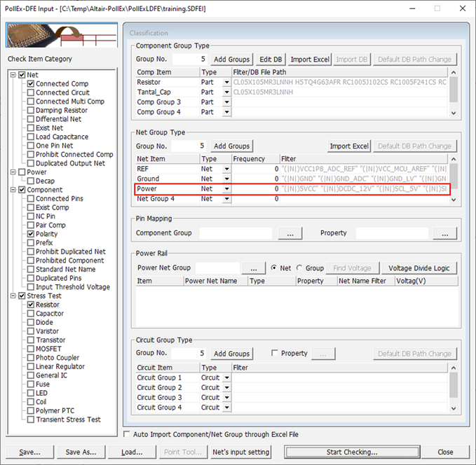
Task: Open Type dropdown for Power net row
Action: (226, 189)
